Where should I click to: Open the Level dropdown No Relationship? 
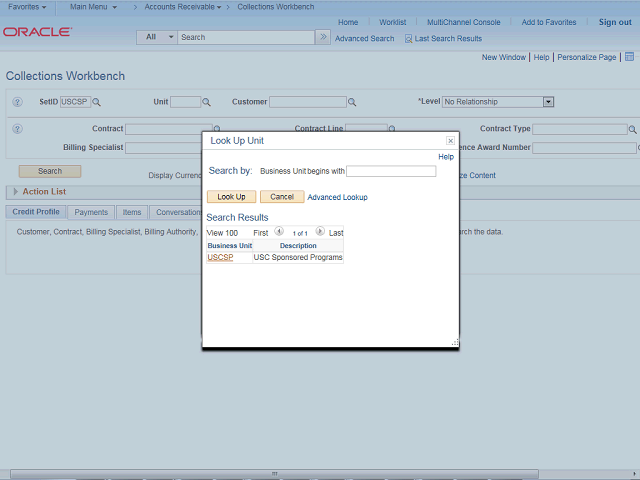click(498, 102)
